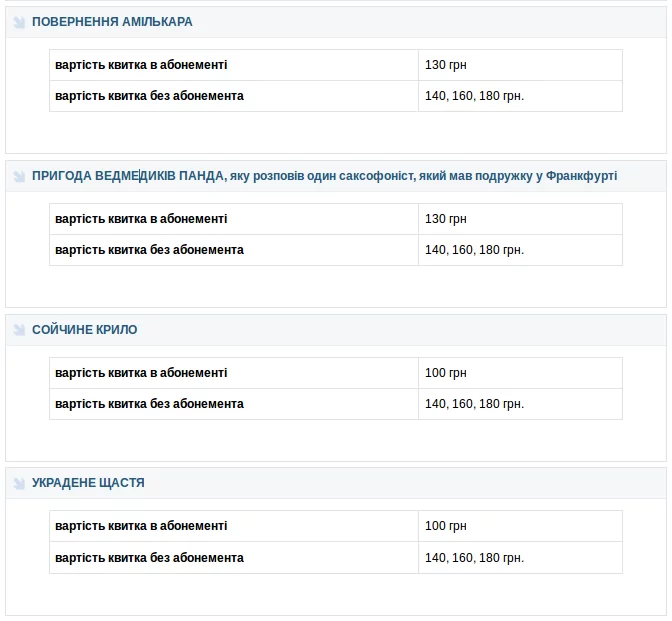Click arrow icon beside СОЙЧИНЕ КРИЛО

pyautogui.click(x=19, y=330)
